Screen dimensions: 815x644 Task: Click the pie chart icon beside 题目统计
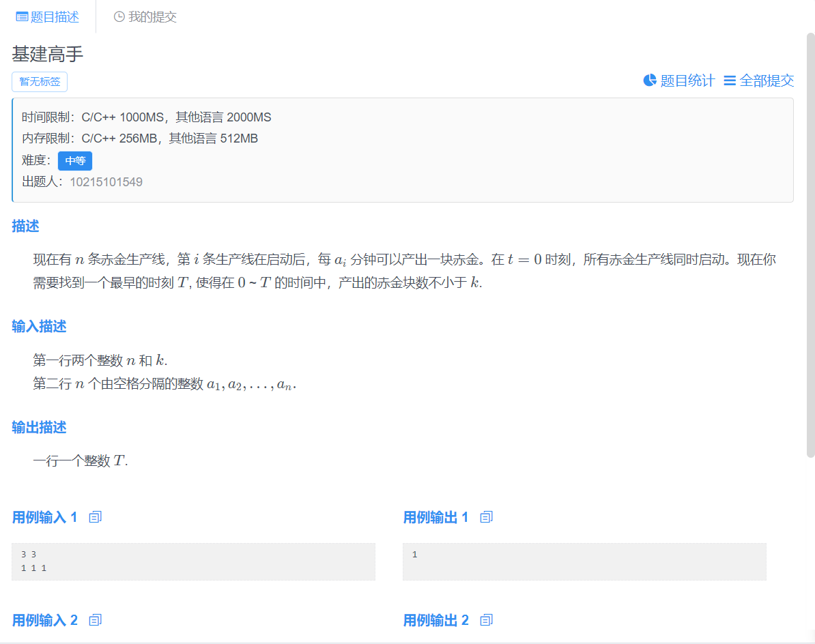tap(650, 80)
